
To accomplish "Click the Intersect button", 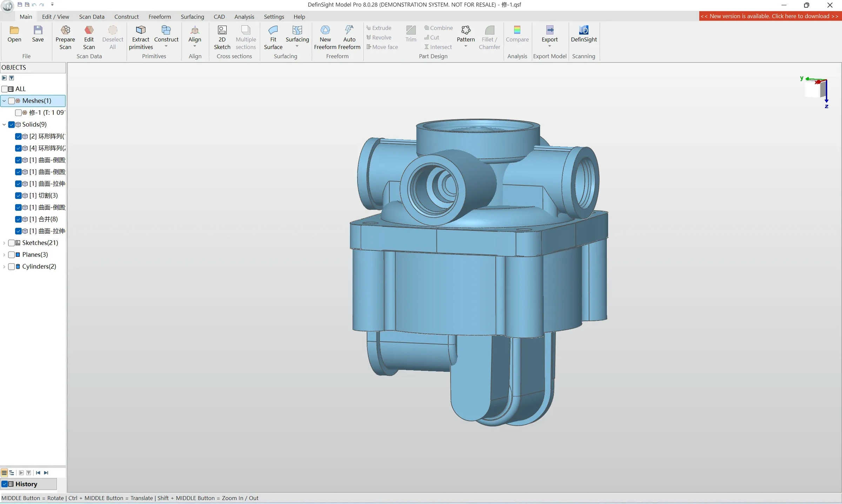I will (438, 47).
